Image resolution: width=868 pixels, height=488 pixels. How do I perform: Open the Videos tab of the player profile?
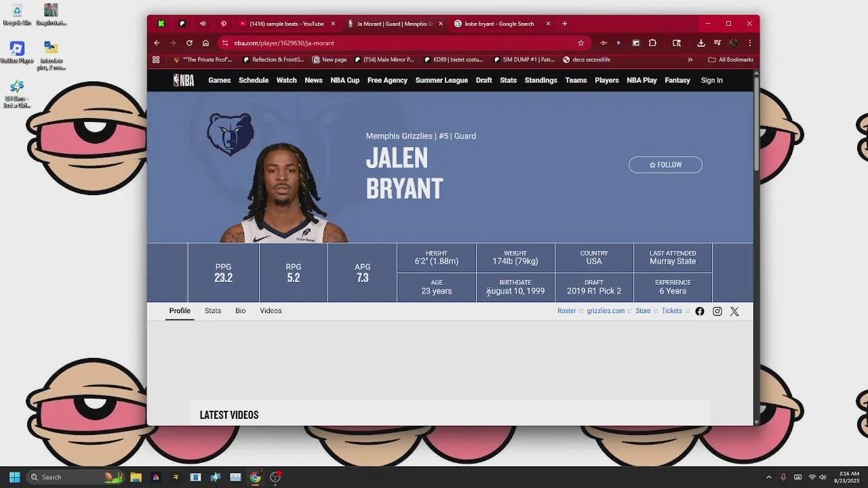271,310
